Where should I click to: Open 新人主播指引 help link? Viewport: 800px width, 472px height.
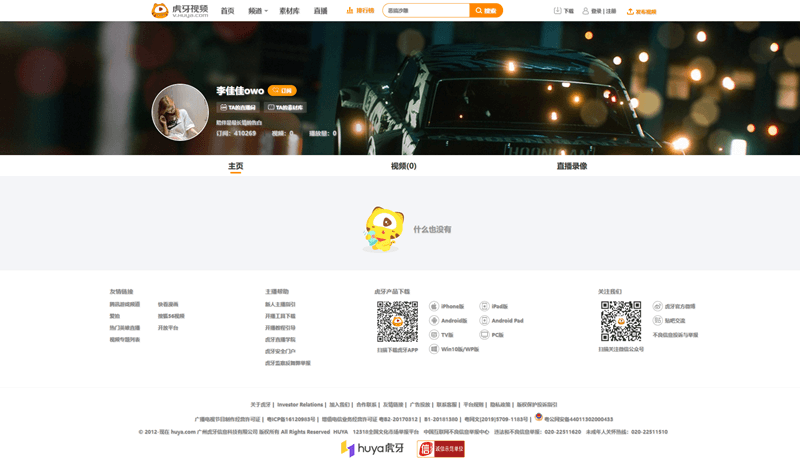[280, 304]
